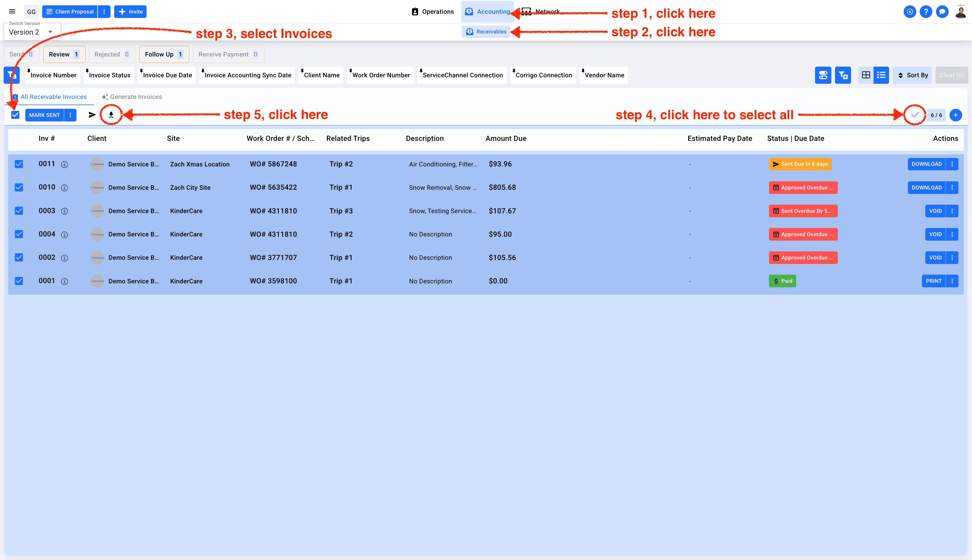Open the Operations menu item
The image size is (972, 560).
tap(433, 12)
